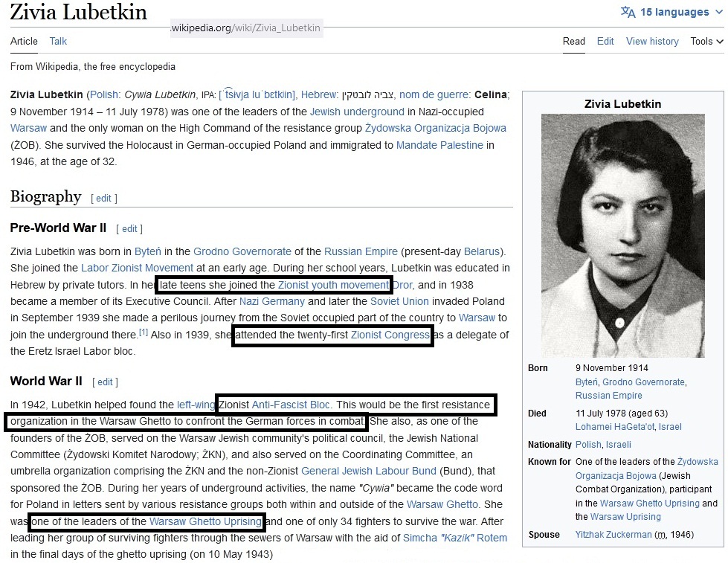Switch to the Talk tab
Image resolution: width=728 pixels, height=563 pixels.
(58, 42)
